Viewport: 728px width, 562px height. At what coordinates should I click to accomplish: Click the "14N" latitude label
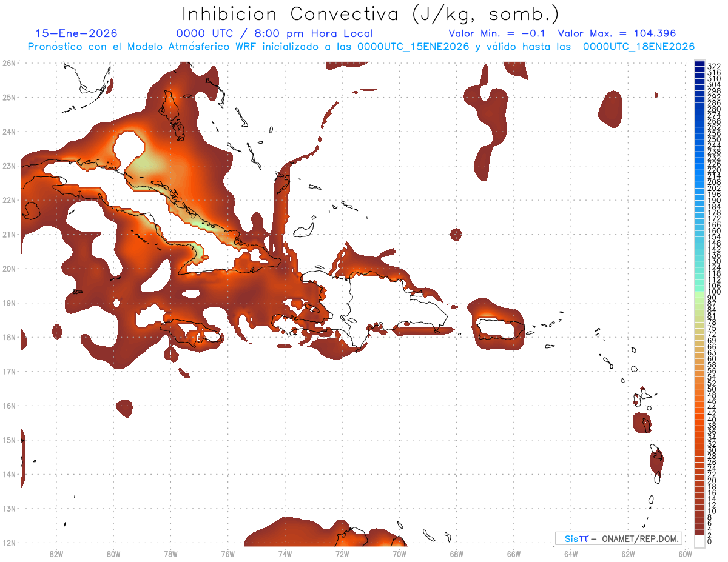(x=9, y=474)
